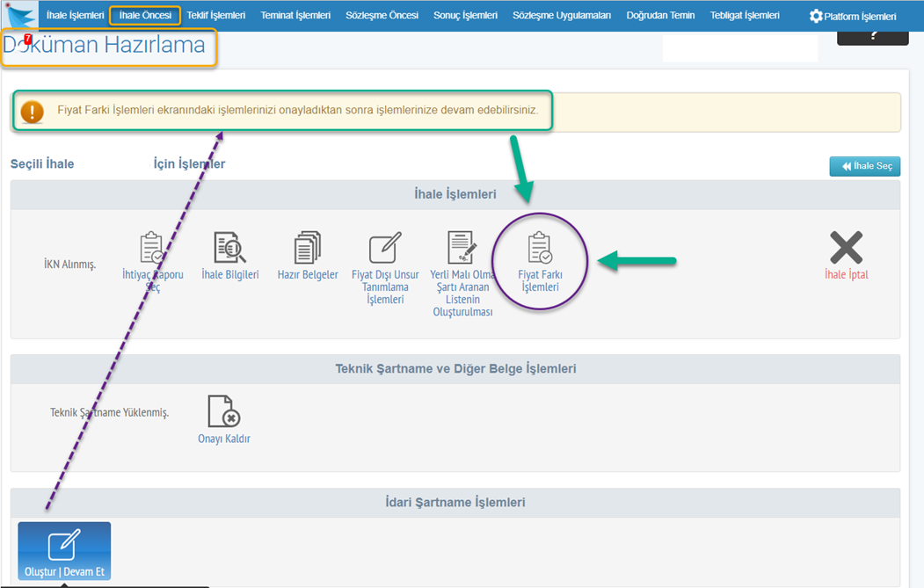Go to Sonuç İşlemleri menu

(465, 16)
